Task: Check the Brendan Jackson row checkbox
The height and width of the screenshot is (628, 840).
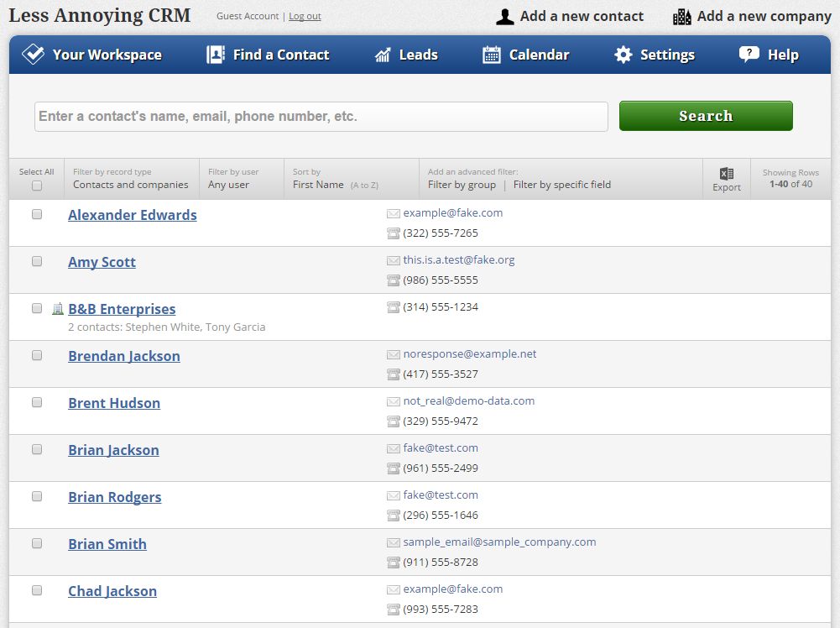Action: pyautogui.click(x=36, y=355)
